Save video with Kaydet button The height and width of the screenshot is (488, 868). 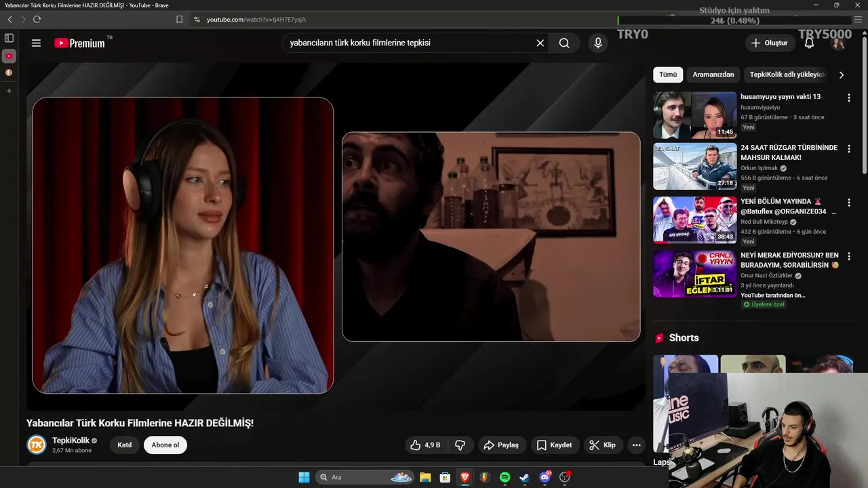pos(555,445)
